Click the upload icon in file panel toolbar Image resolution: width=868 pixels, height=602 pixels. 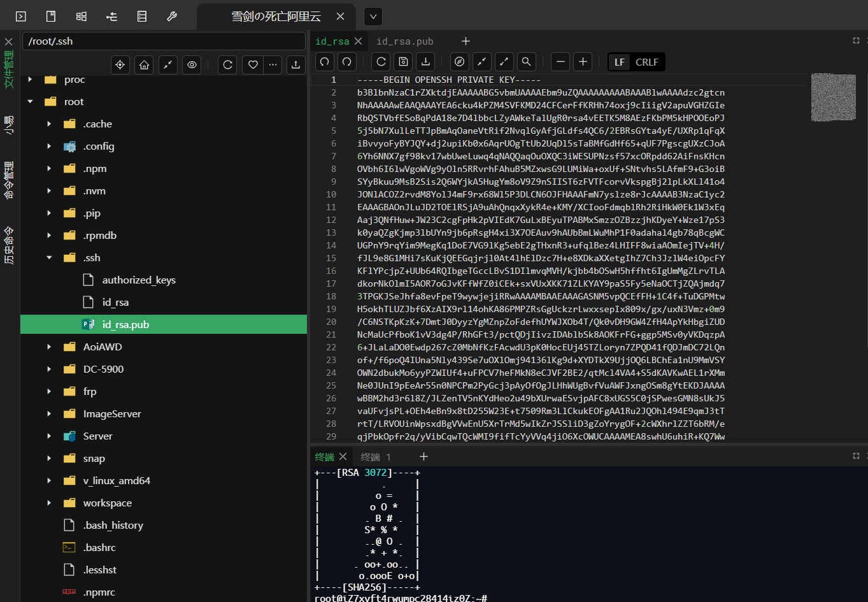click(x=295, y=65)
